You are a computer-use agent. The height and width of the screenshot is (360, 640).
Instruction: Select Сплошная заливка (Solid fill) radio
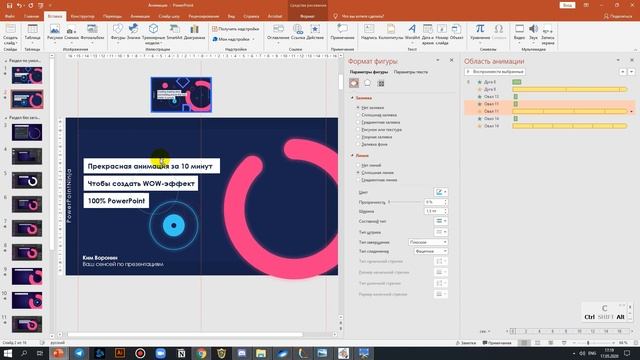click(x=358, y=115)
